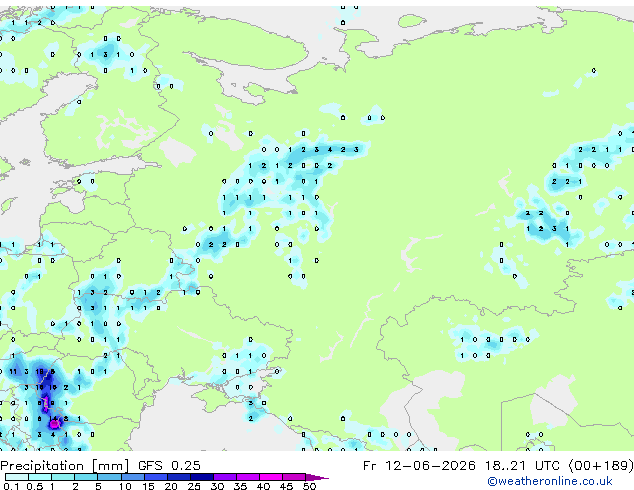Click the 0.1–0.5 mm palest legend swatch
This screenshot has height=490, width=634.
[17, 477]
